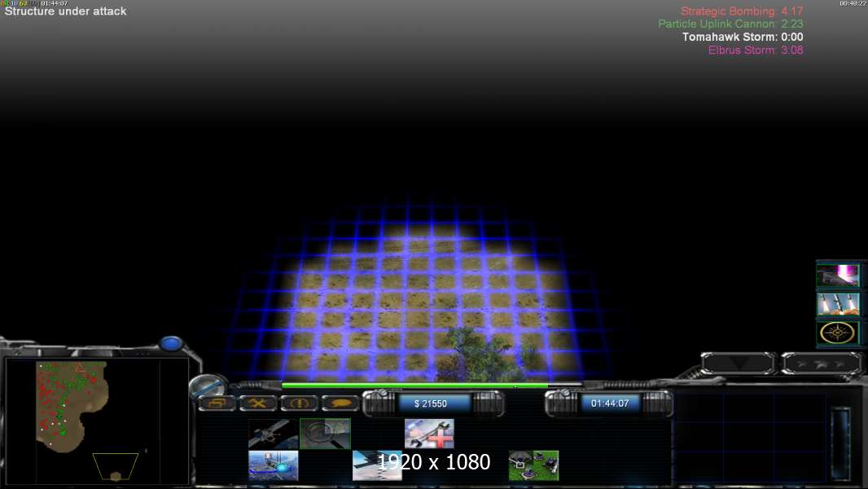868x489 pixels.
Task: Click the 01:44:07 game timer display
Action: point(610,403)
